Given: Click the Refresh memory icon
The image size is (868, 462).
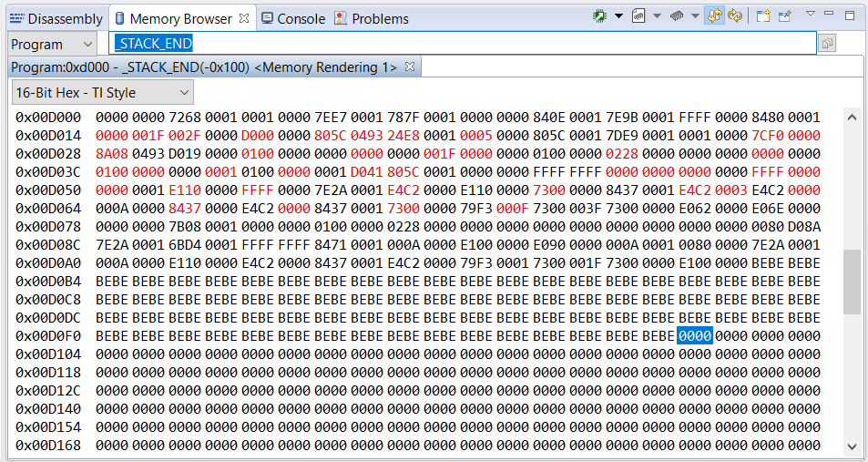Looking at the screenshot, I should (735, 16).
